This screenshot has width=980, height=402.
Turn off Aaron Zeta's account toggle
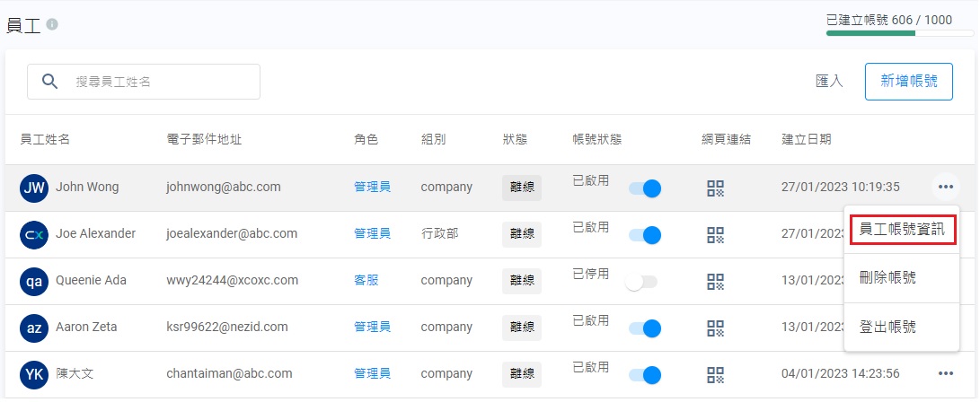[x=645, y=328]
